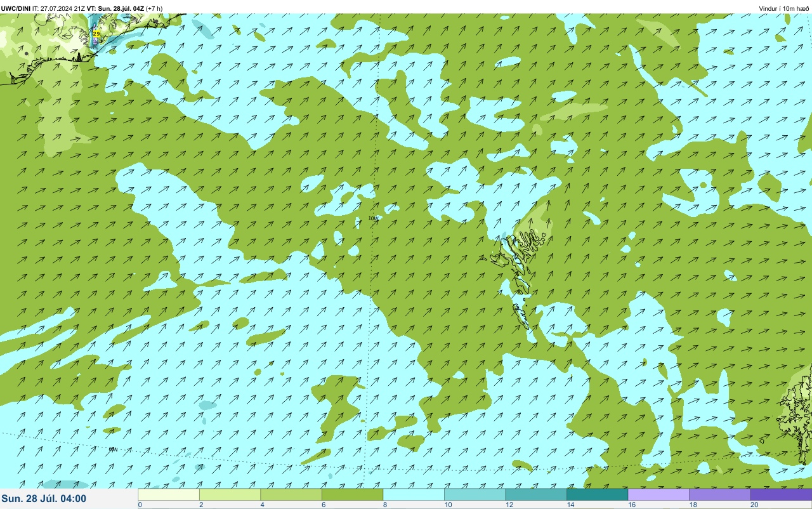The height and width of the screenshot is (509, 812).
Task: Click the 0–2 m/s pale yellow legend swatch
Action: [169, 494]
